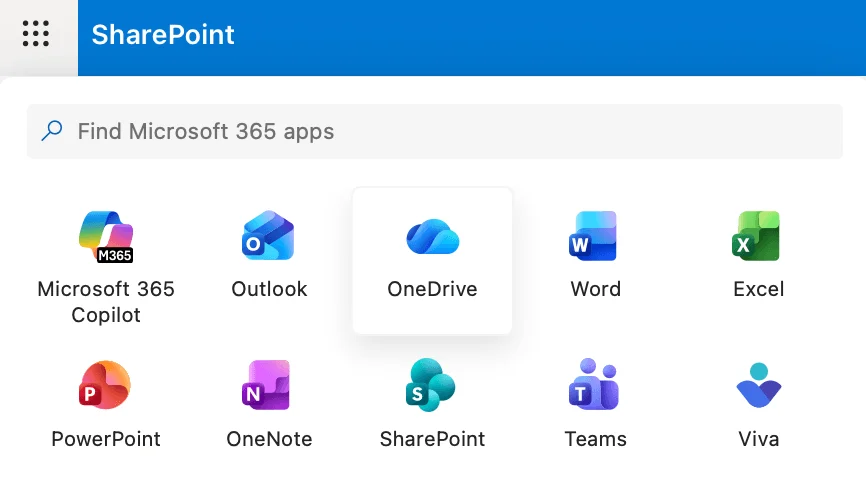Open the OneNote app icon

click(266, 385)
